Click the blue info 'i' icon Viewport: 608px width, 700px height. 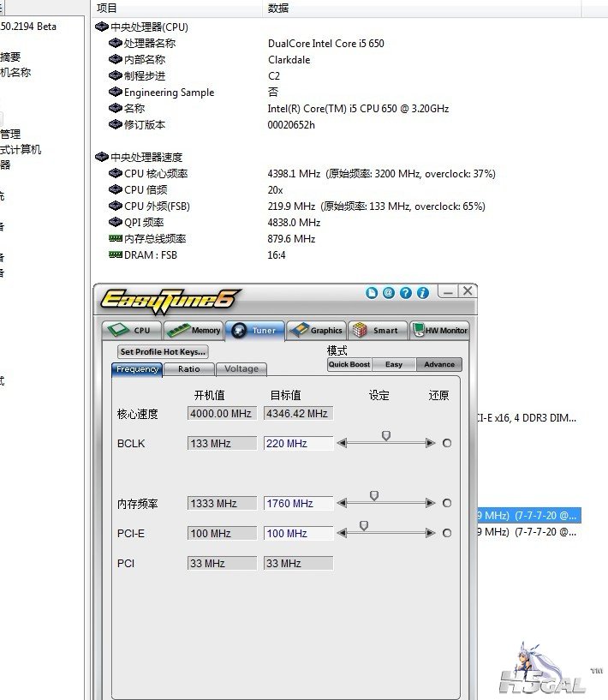click(423, 292)
